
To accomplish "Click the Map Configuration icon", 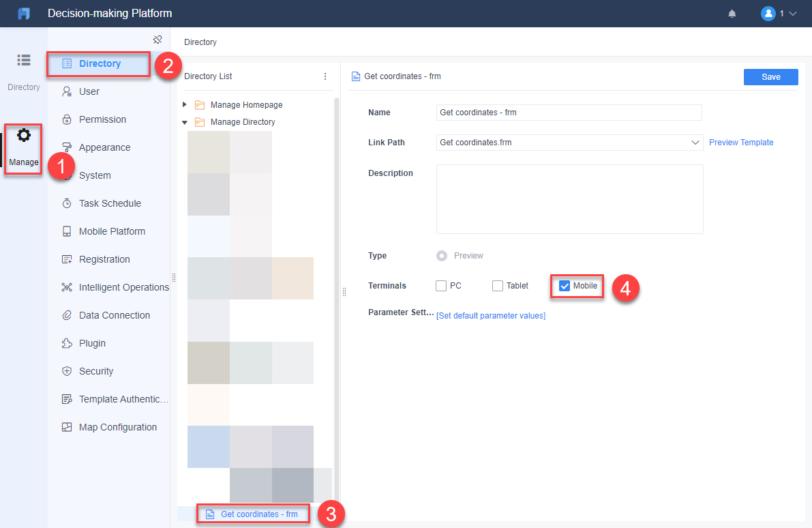I will (x=67, y=428).
